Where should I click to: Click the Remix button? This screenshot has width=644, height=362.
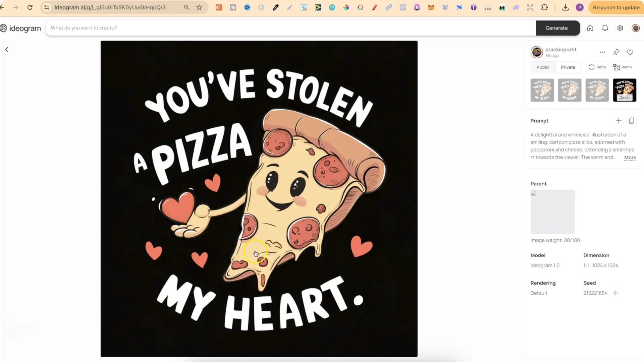pyautogui.click(x=623, y=67)
